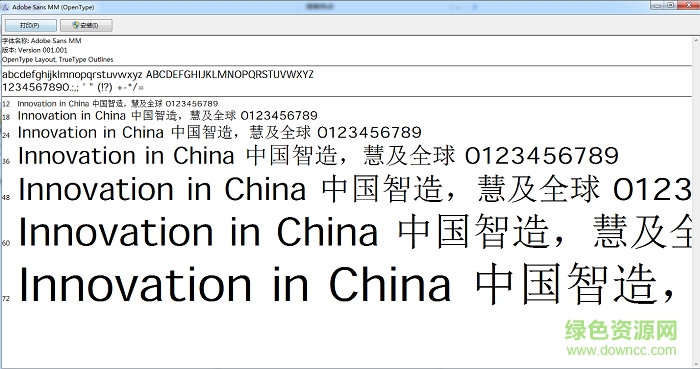Click the size label 18
Screen dimensions: 700x369
click(x=6, y=117)
